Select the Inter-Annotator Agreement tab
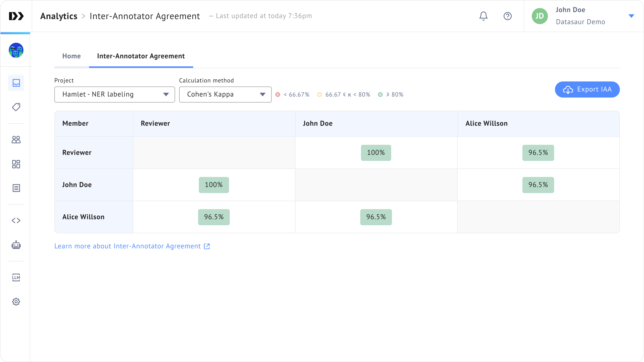Viewport: 644px width, 362px height. [x=141, y=56]
